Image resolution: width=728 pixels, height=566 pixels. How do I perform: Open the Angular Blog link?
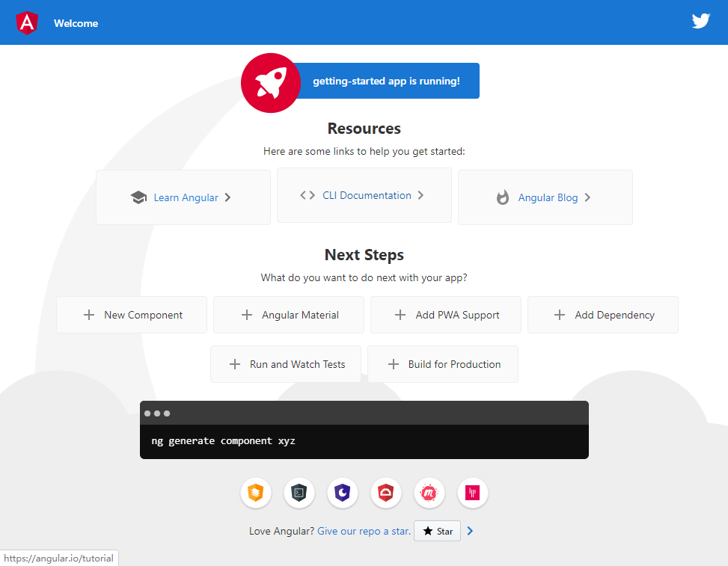pyautogui.click(x=545, y=197)
